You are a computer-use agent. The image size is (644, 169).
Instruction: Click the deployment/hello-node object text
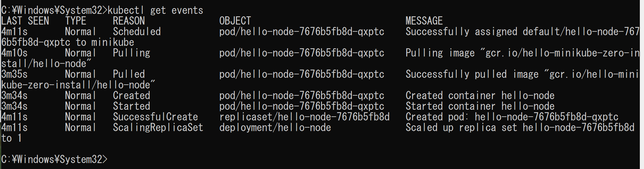tap(275, 128)
